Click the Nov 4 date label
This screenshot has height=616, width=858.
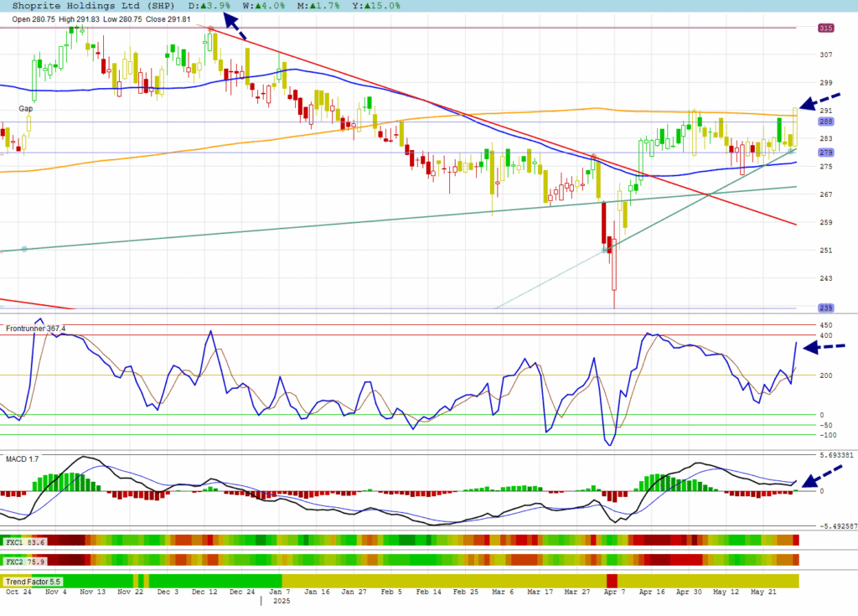(56, 592)
